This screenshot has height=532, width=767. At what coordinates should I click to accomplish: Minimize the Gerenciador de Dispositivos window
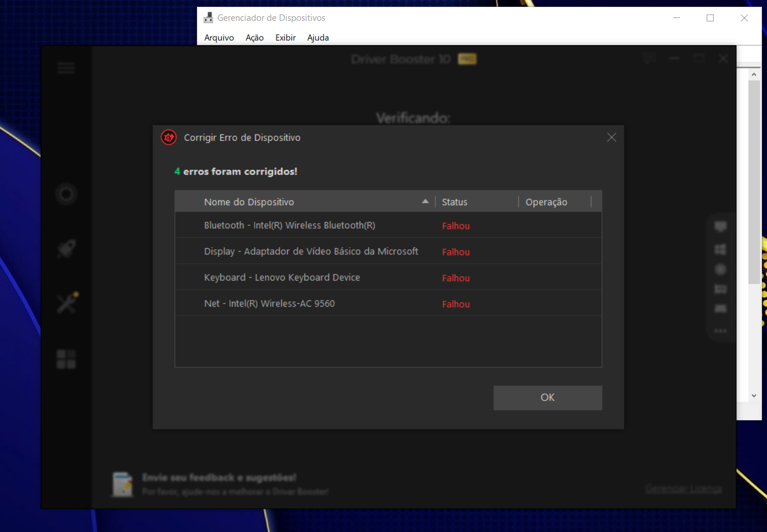tap(676, 18)
